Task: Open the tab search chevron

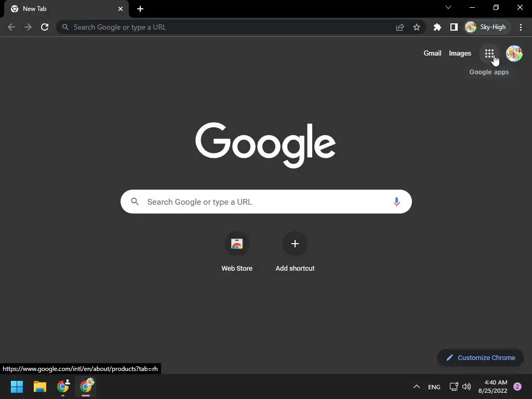Action: pos(448,7)
